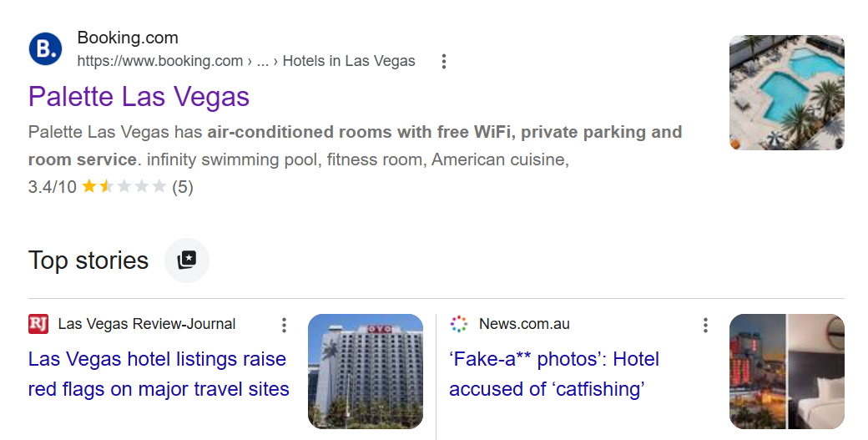Click the Top stories collection icon
Image resolution: width=868 pixels, height=440 pixels.
[187, 260]
